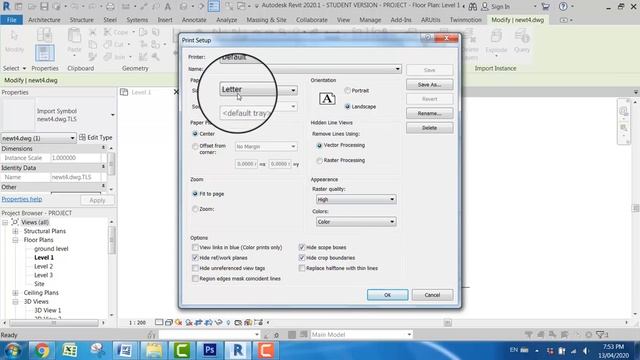The width and height of the screenshot is (640, 360).
Task: Click the Save icon in quick access toolbar
Action: pos(44,7)
